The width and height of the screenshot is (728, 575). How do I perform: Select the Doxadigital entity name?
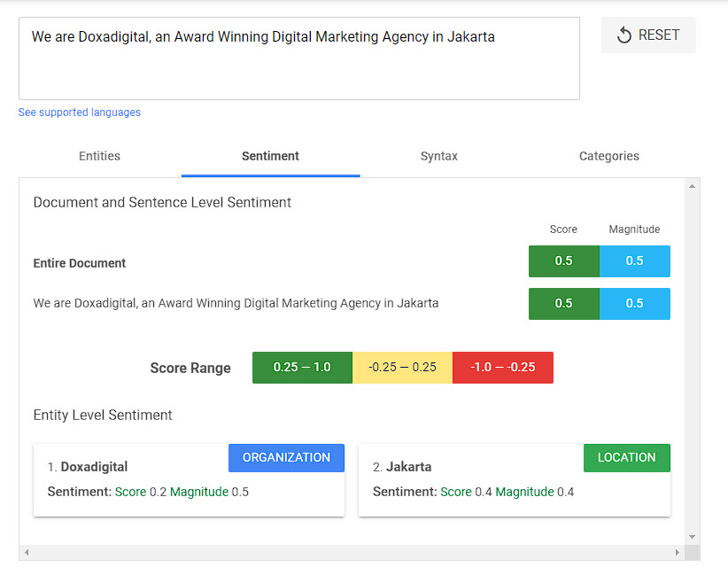point(94,467)
